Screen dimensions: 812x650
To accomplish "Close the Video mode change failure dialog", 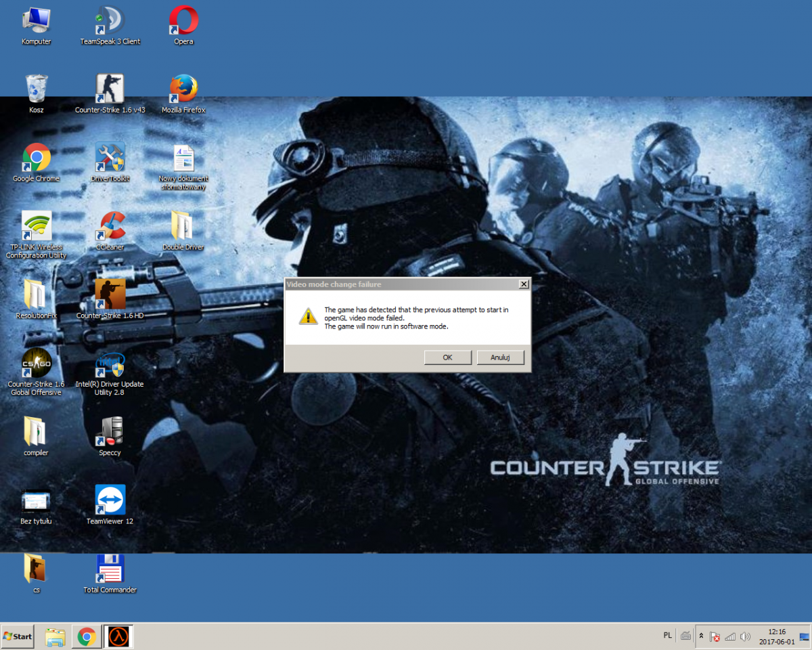I will (x=523, y=284).
